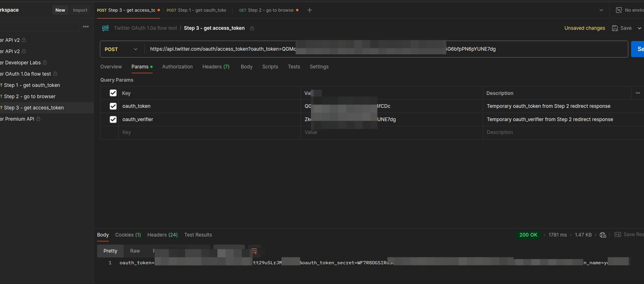Click the sidebar search filter field
This screenshot has height=284, width=644.
point(40,27)
